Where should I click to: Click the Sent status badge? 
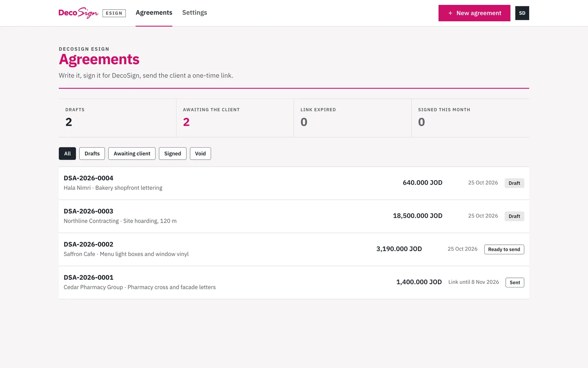[514, 282]
